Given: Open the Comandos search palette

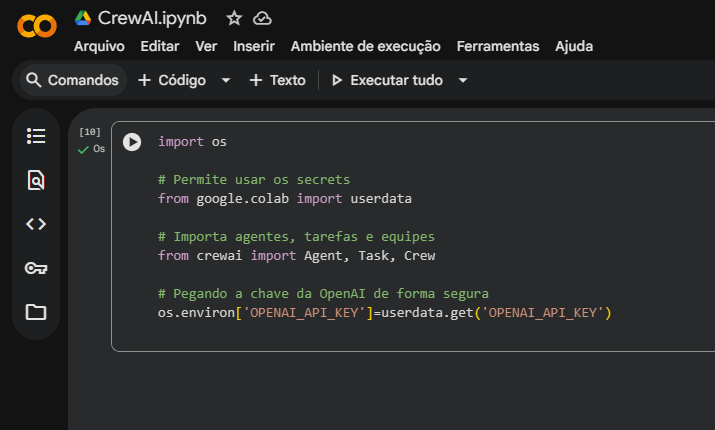Looking at the screenshot, I should point(73,80).
